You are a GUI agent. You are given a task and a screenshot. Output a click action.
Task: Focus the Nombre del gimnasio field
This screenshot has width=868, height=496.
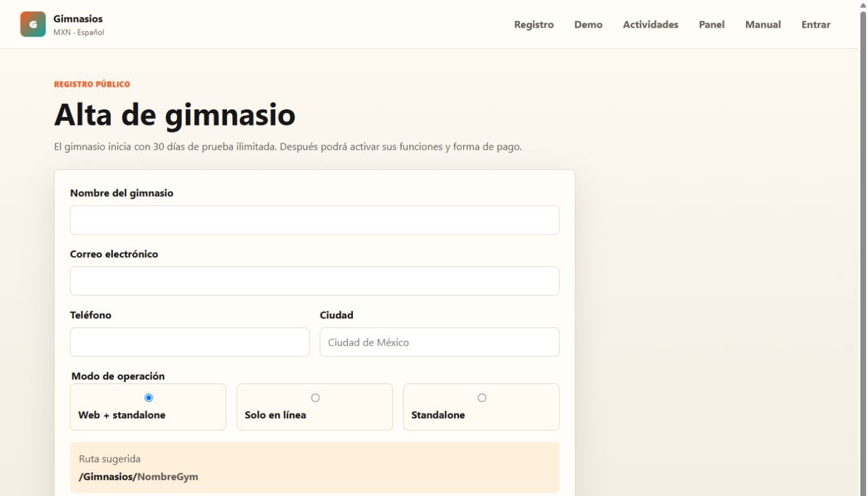[x=314, y=220]
